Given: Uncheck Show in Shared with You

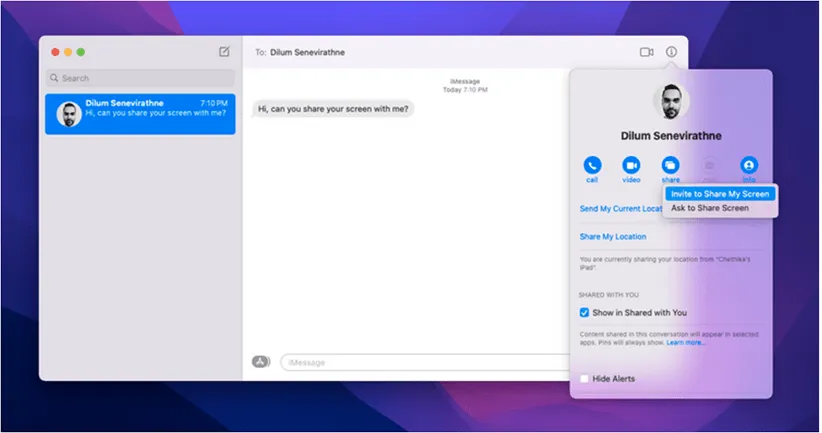Looking at the screenshot, I should point(585,312).
